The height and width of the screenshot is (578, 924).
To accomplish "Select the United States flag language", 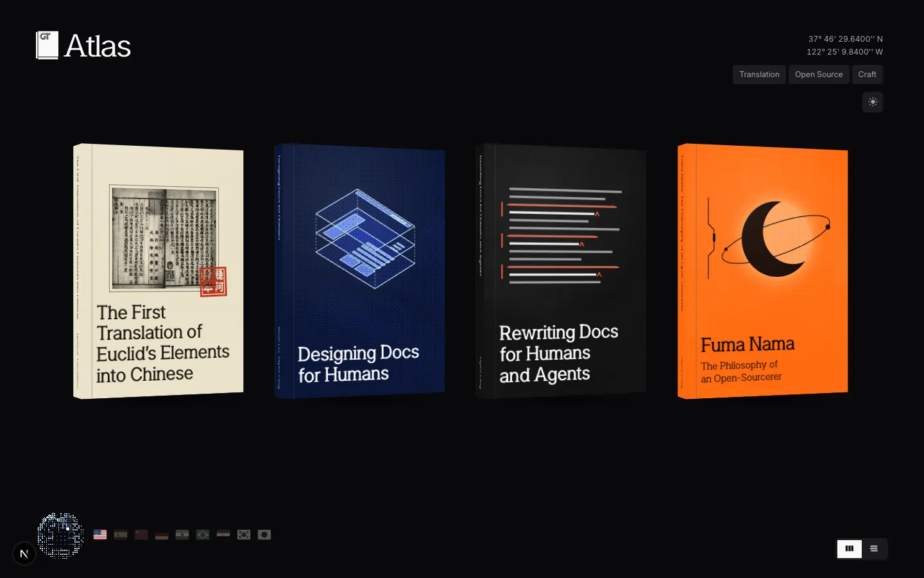I will click(x=100, y=534).
